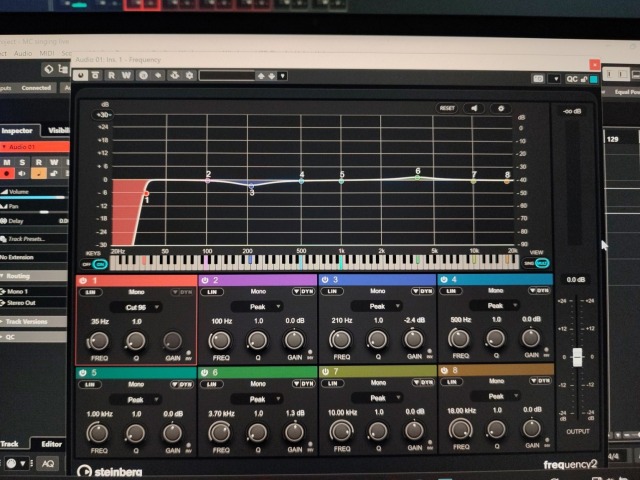Open the preset browser dropdown arrow
The height and width of the screenshot is (480, 640).
282,76
